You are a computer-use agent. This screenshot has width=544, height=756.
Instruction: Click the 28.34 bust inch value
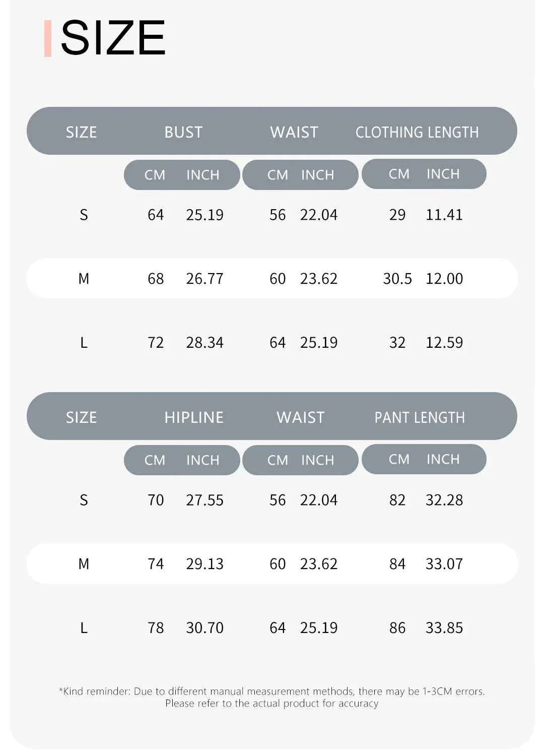pos(205,343)
